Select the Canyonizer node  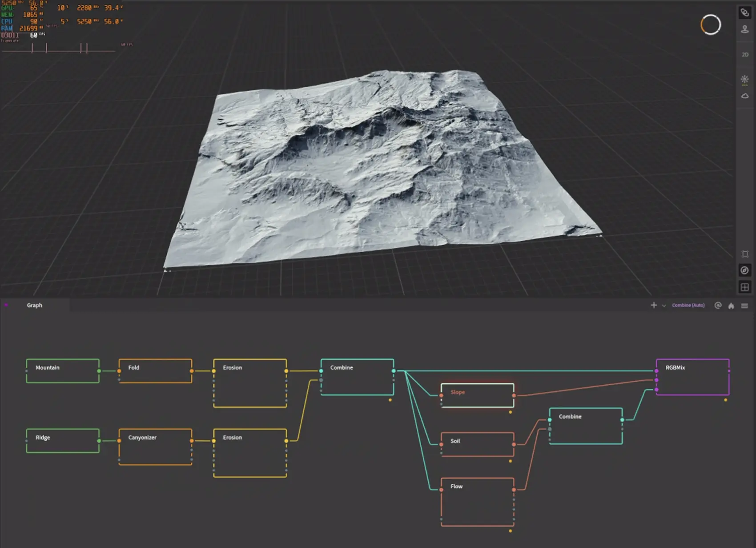pyautogui.click(x=155, y=447)
